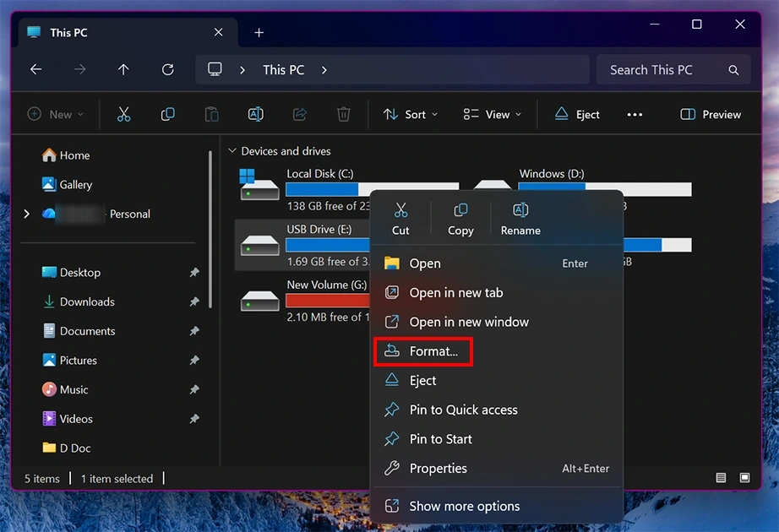Click the Rename icon in toolbar
The image size is (779, 532).
coord(255,114)
